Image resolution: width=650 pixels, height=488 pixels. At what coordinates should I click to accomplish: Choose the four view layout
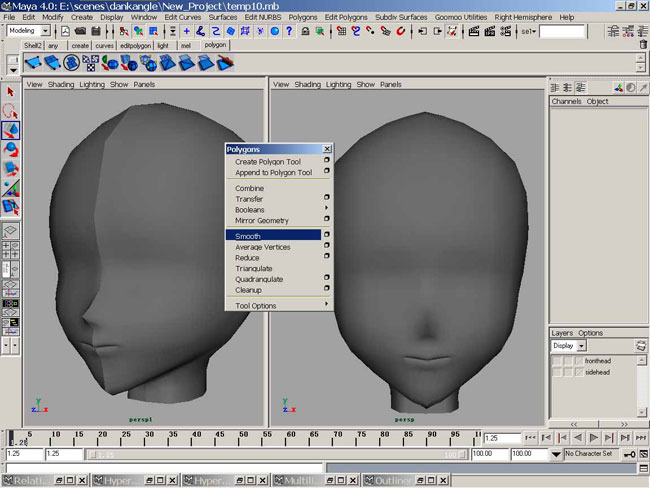click(10, 250)
